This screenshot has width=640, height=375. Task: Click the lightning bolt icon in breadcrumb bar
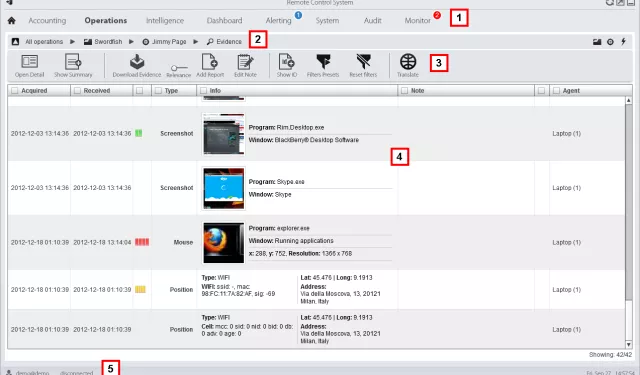(x=624, y=42)
